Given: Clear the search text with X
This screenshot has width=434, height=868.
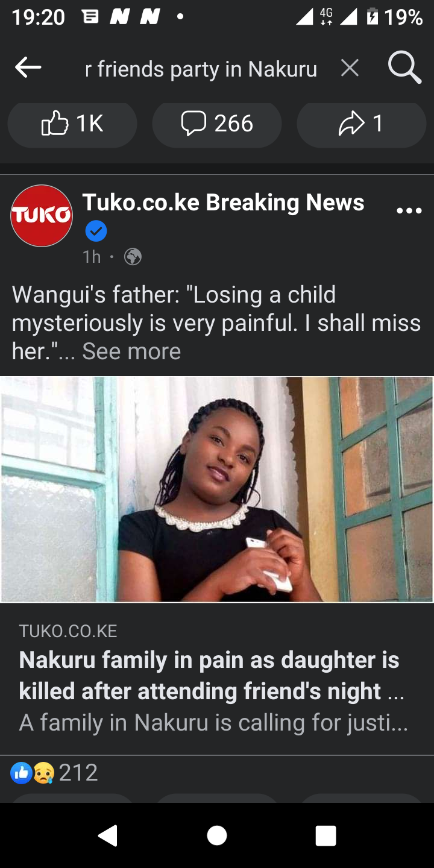Looking at the screenshot, I should pyautogui.click(x=350, y=68).
